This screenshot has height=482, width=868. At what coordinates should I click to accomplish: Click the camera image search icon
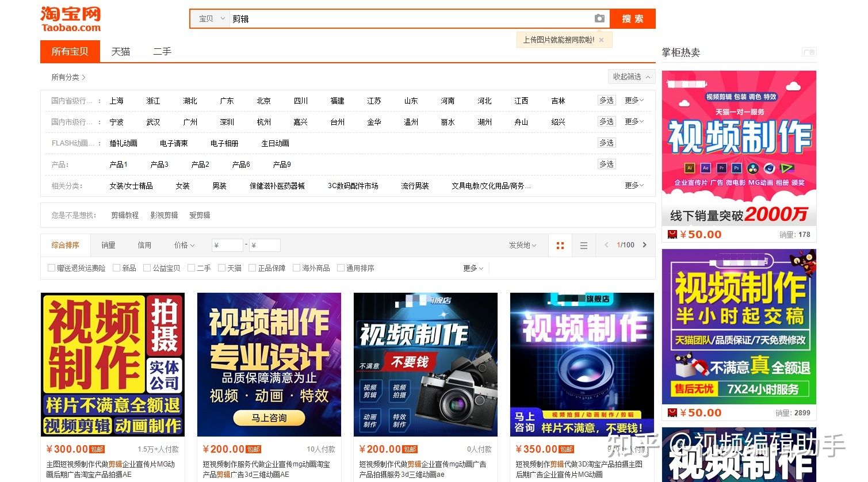tap(599, 18)
